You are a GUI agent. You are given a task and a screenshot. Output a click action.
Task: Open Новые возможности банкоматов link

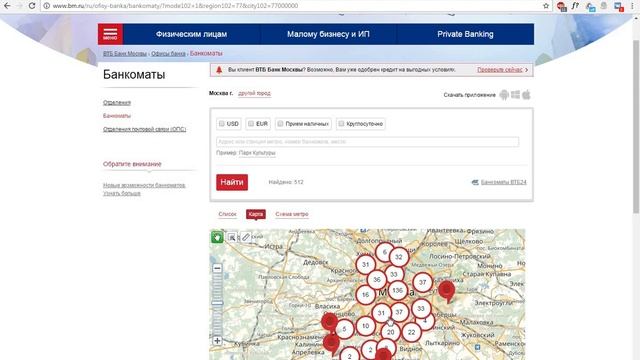point(144,185)
